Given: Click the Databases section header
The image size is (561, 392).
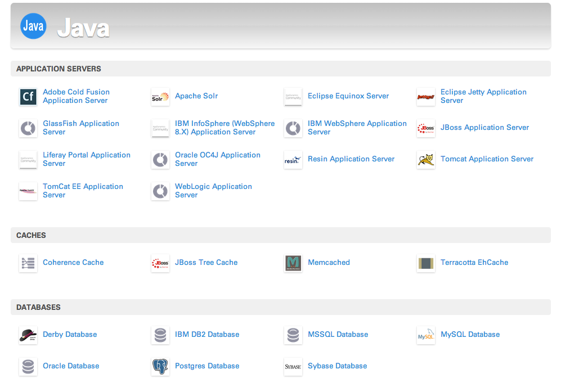Looking at the screenshot, I should [280, 307].
